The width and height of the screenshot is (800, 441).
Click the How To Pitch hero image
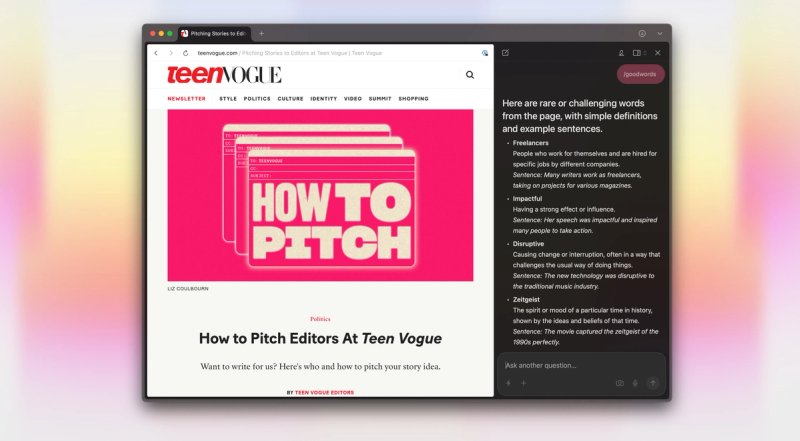[x=320, y=195]
